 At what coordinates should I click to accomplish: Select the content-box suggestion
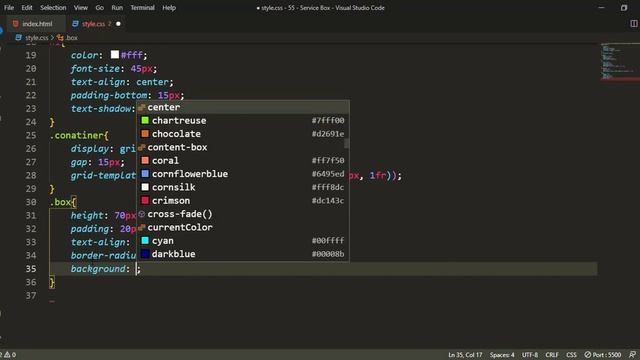tap(243, 147)
